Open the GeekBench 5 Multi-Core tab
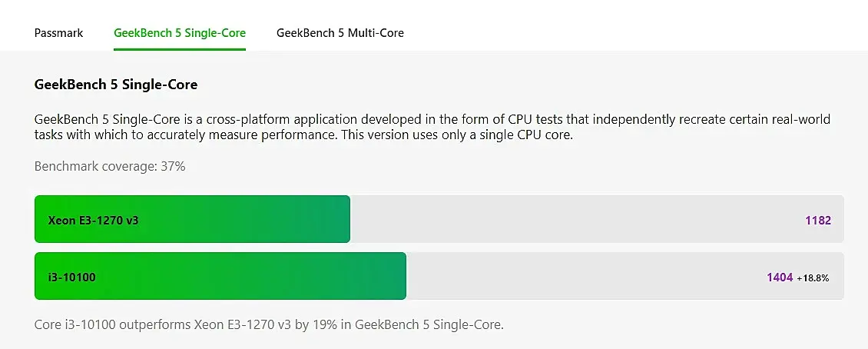868x349 pixels. pyautogui.click(x=340, y=33)
